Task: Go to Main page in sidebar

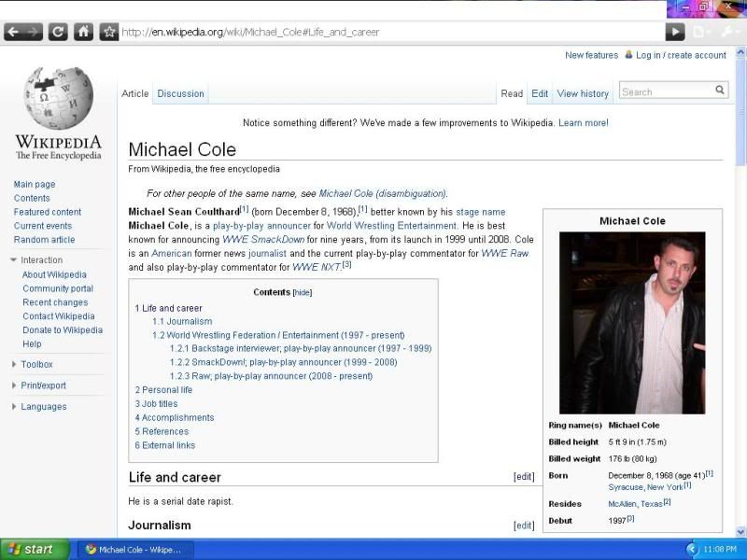Action: click(x=35, y=184)
